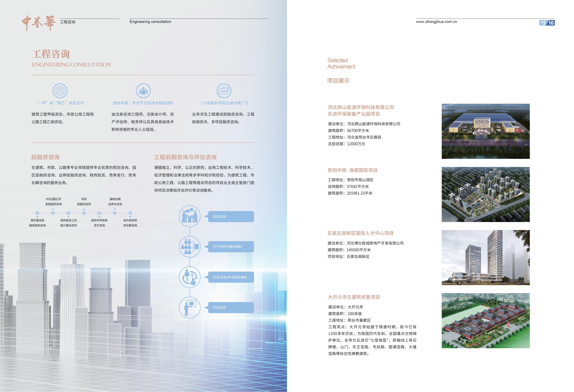Screen dimensions: 574x392
Task: Click the ENGINEERING CONSULTATION subtitle
Action: click(x=71, y=65)
